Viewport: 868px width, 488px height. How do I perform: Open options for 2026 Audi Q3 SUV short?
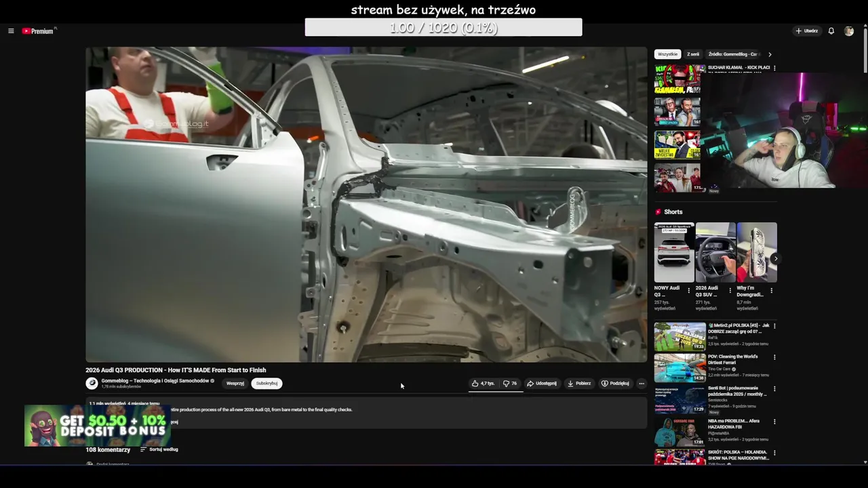[x=730, y=290]
